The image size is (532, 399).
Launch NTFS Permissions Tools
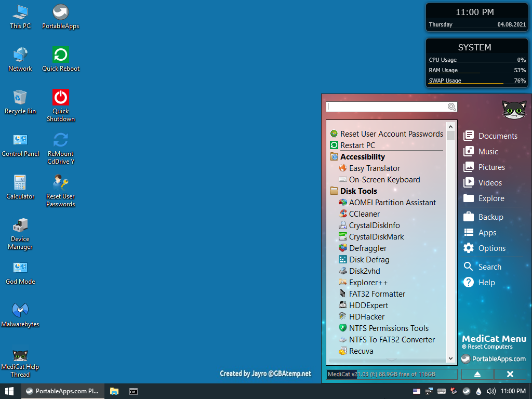click(x=384, y=328)
